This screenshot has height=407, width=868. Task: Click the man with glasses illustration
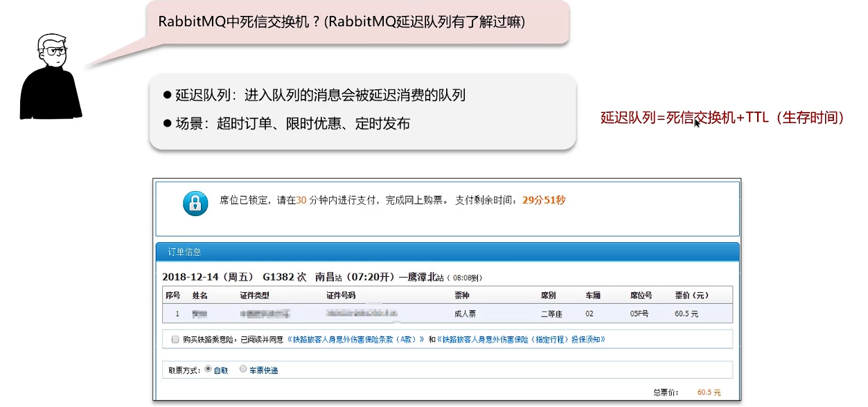50,76
